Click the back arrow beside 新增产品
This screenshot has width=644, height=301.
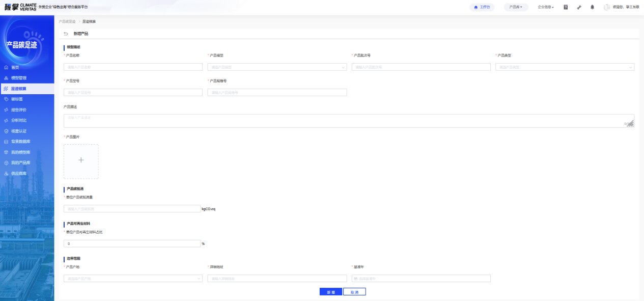click(66, 34)
